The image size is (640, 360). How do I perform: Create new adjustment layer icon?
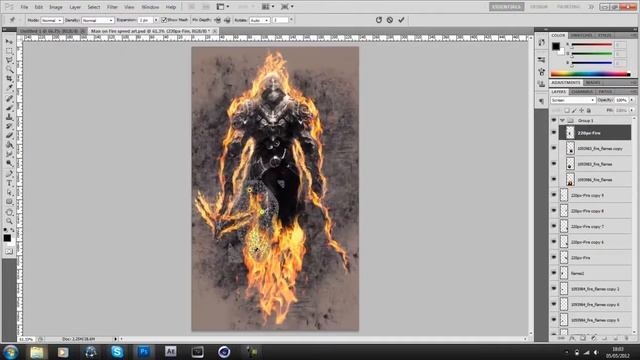pyautogui.click(x=594, y=338)
